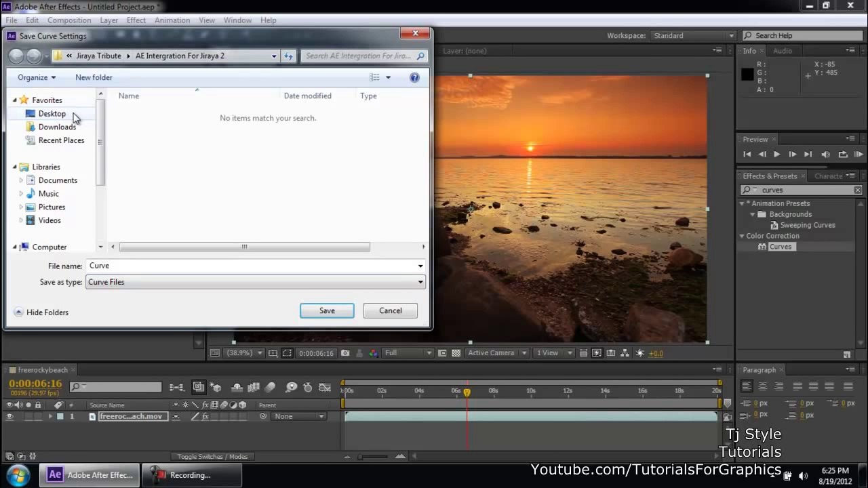Toggle the transparency grid checkerboard icon

tap(456, 353)
